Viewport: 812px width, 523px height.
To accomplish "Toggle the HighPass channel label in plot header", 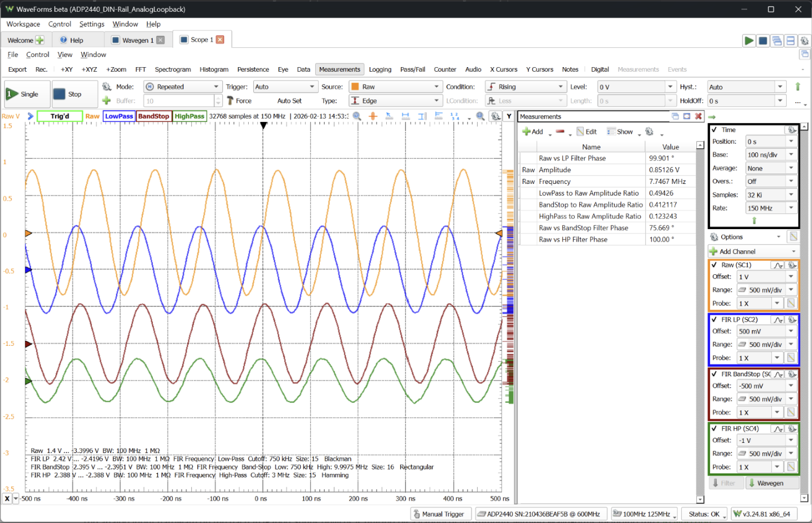I will pos(189,116).
